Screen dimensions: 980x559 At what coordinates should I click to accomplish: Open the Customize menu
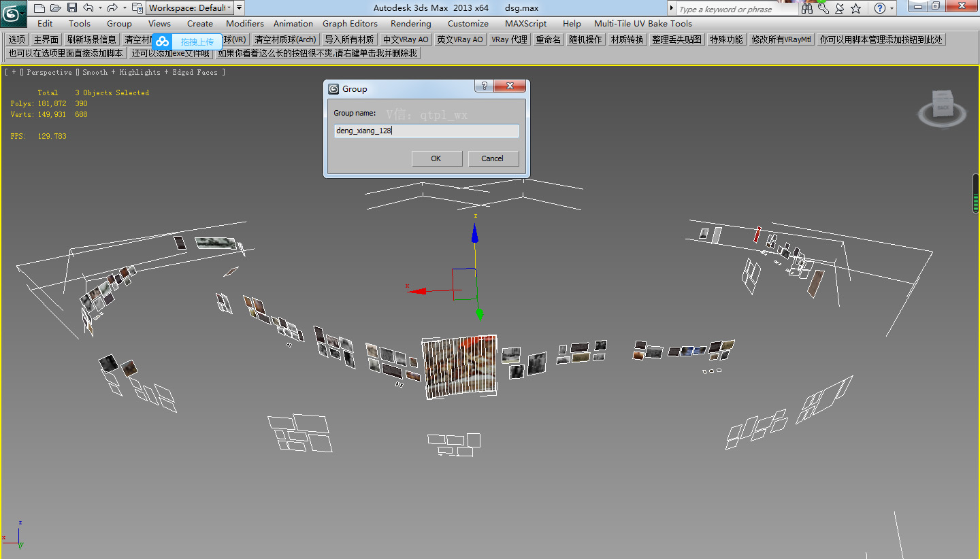(468, 23)
